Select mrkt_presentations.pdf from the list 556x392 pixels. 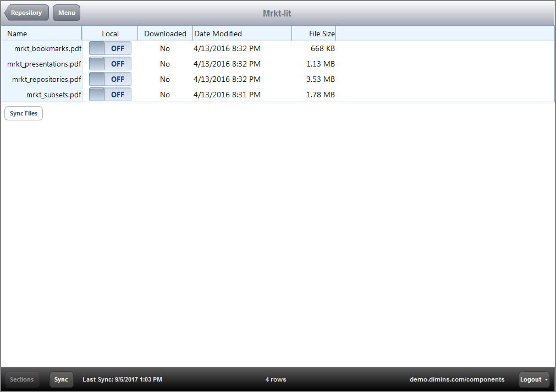(x=44, y=64)
